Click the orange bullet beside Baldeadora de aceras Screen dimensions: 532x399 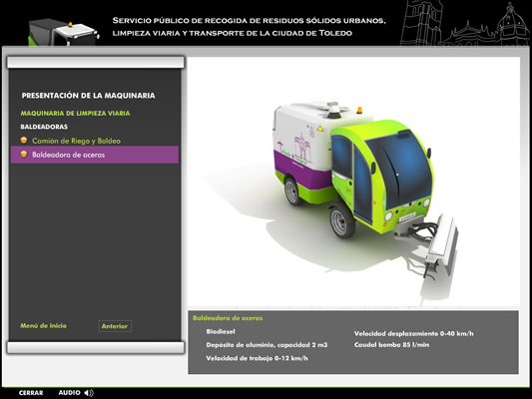pos(24,155)
